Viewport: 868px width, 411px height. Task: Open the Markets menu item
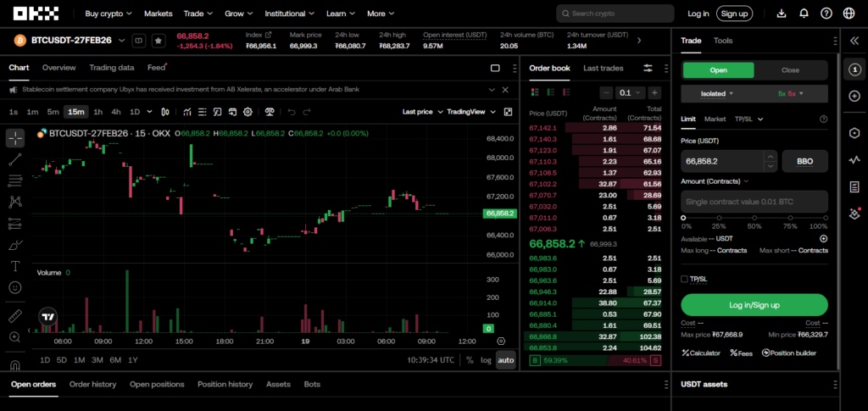[159, 14]
